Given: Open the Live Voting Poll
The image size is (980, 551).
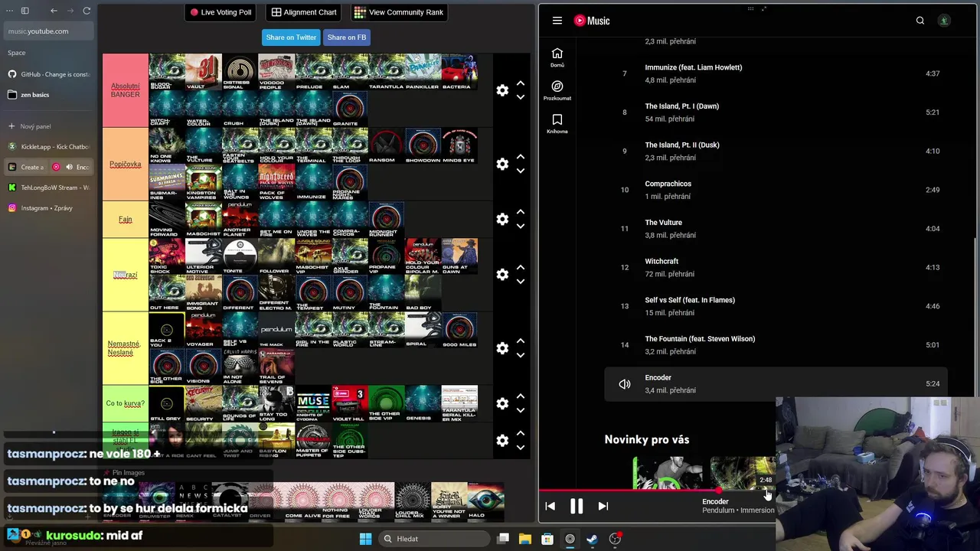Looking at the screenshot, I should coord(220,12).
